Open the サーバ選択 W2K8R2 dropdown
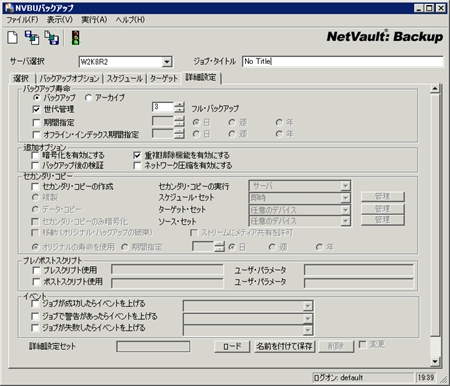 pos(167,61)
